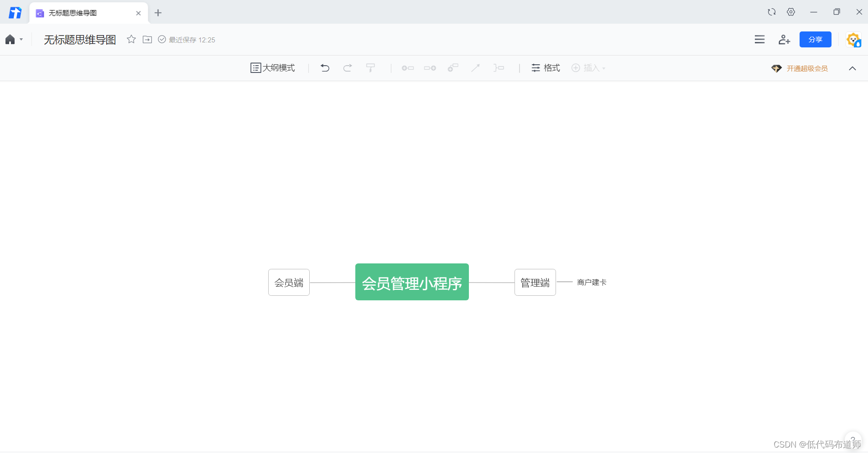Open settings gear in title bar
The image size is (868, 453).
[791, 12]
